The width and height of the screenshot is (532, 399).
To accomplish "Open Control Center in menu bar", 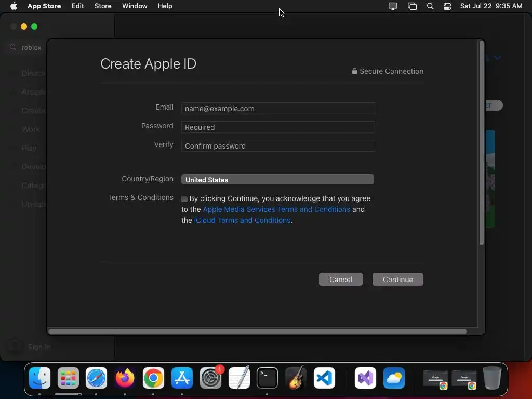I will point(447,6).
